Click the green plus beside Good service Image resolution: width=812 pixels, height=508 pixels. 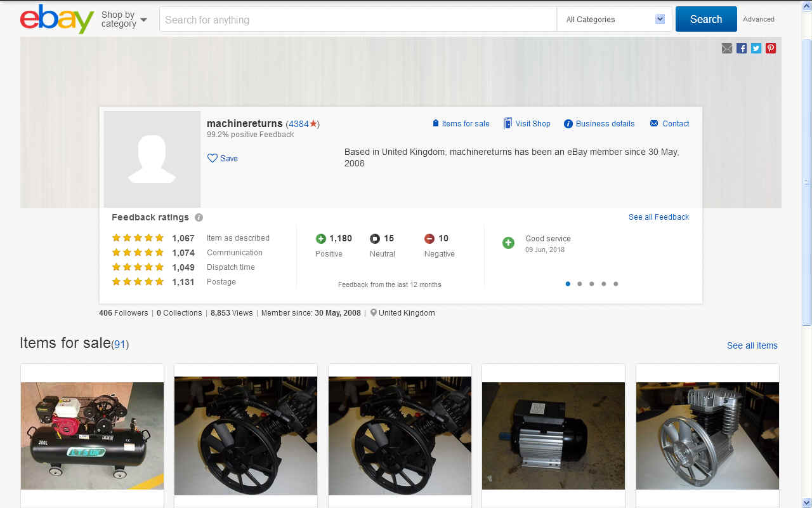point(508,243)
